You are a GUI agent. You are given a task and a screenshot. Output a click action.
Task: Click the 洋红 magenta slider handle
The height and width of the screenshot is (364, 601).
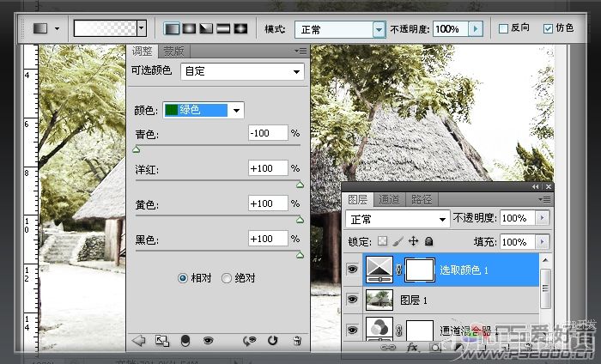300,185
